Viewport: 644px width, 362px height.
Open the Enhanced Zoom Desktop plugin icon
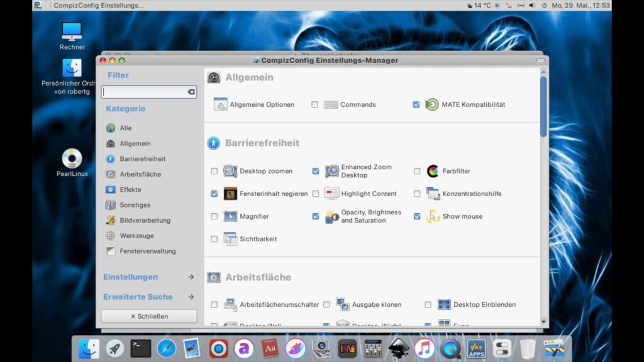(x=331, y=171)
